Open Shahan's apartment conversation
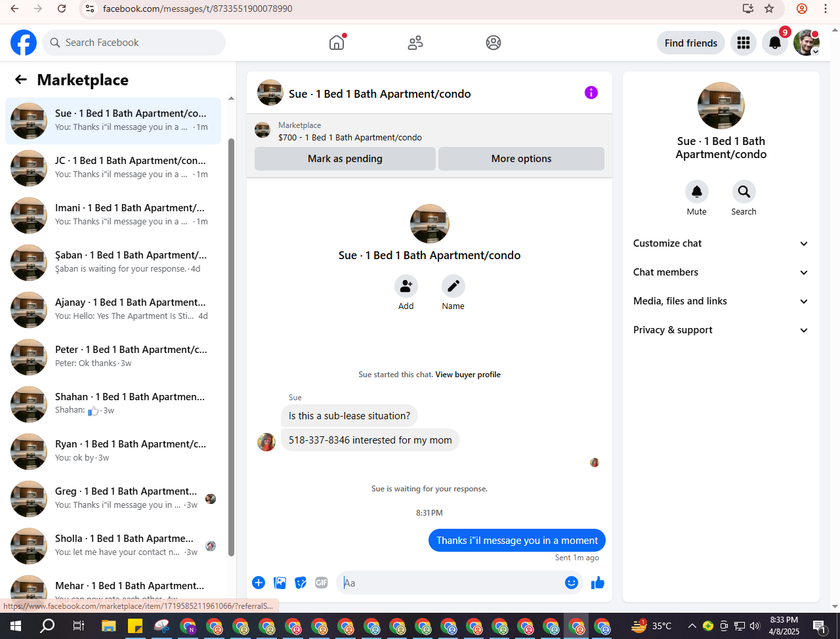This screenshot has height=639, width=840. click(113, 404)
